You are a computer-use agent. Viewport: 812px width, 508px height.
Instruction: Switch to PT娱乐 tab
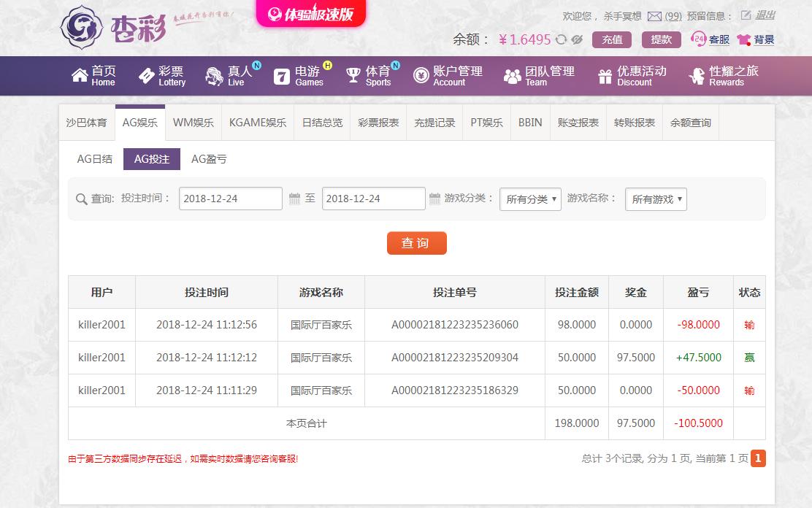[487, 123]
